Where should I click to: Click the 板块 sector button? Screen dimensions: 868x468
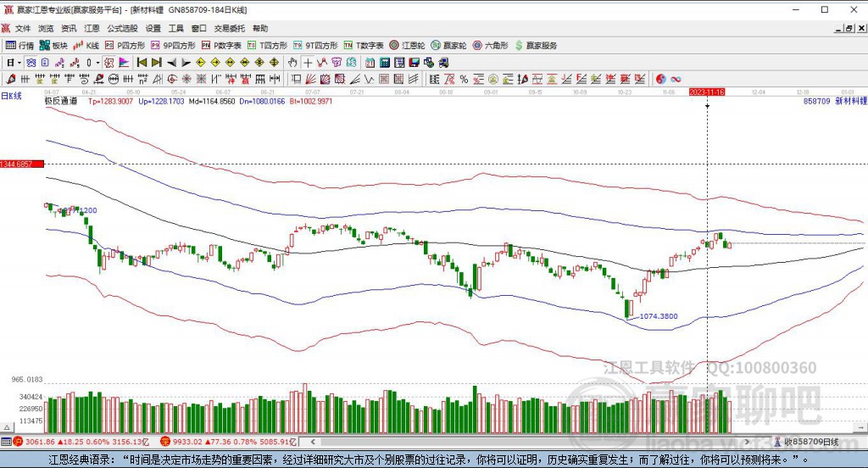[53, 45]
